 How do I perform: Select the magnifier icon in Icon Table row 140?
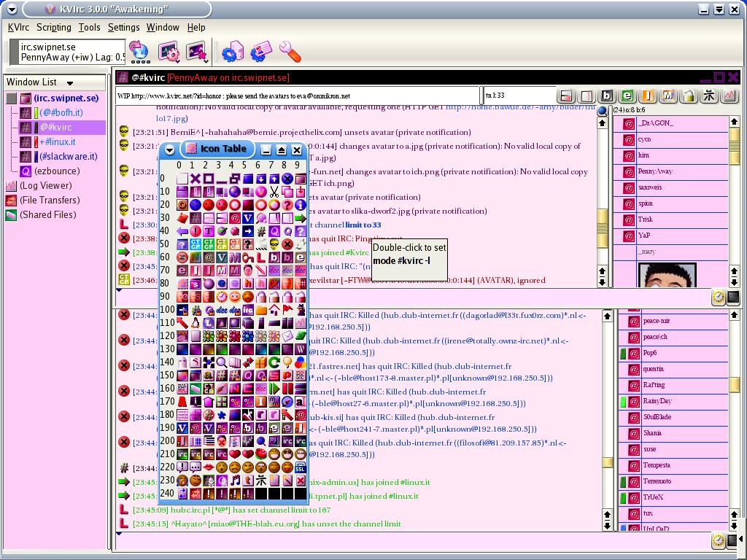click(222, 362)
